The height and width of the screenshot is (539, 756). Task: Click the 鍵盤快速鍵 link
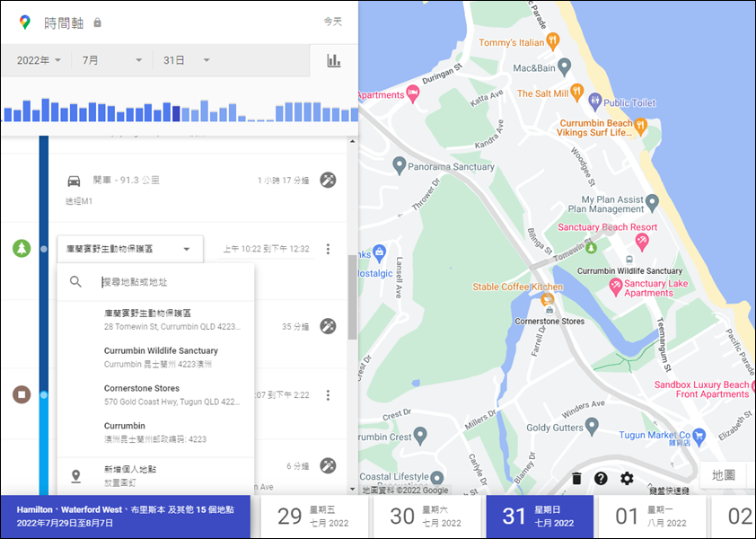(x=669, y=490)
